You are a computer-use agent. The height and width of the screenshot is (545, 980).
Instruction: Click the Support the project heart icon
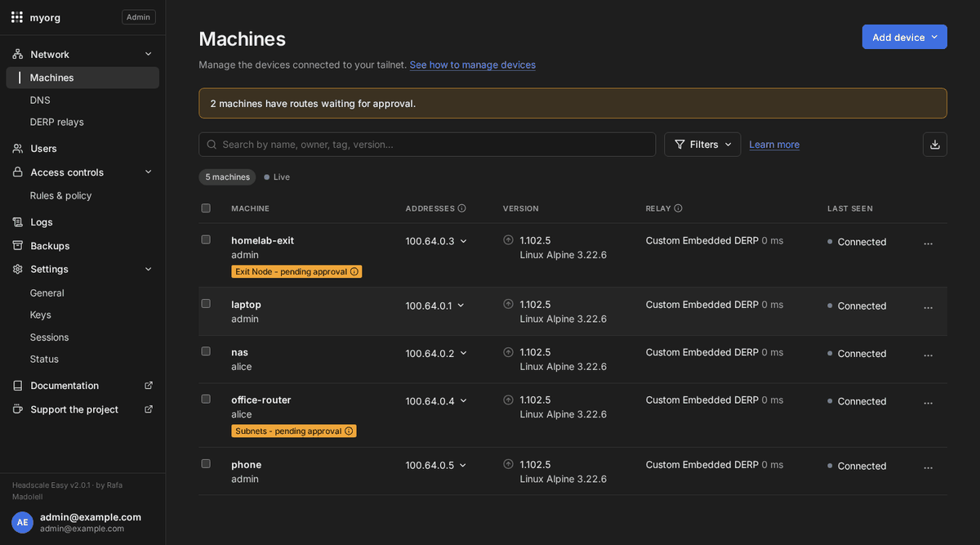[17, 409]
